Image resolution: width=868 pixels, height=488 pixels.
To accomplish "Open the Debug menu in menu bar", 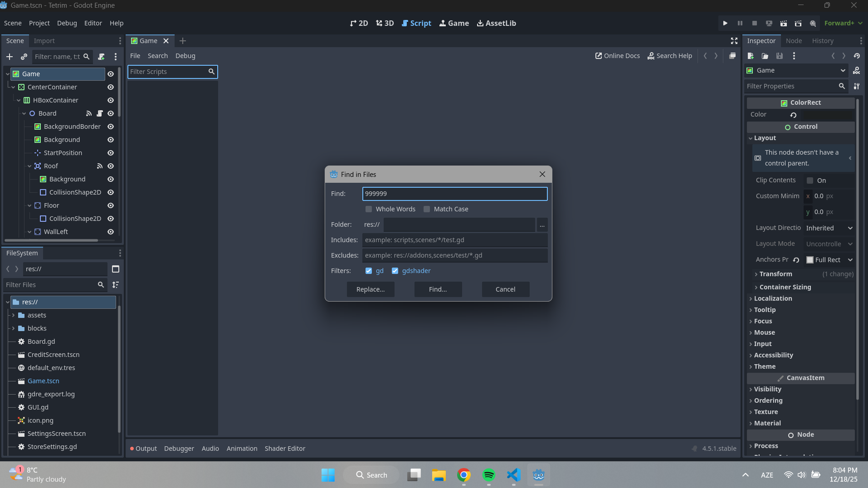I will (x=67, y=23).
